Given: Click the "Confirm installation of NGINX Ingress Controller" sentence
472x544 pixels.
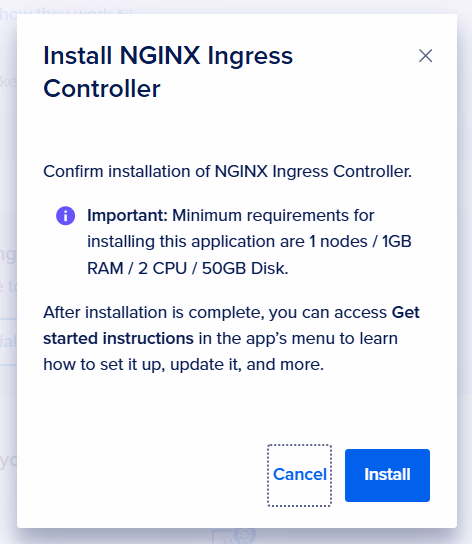Looking at the screenshot, I should tap(227, 171).
